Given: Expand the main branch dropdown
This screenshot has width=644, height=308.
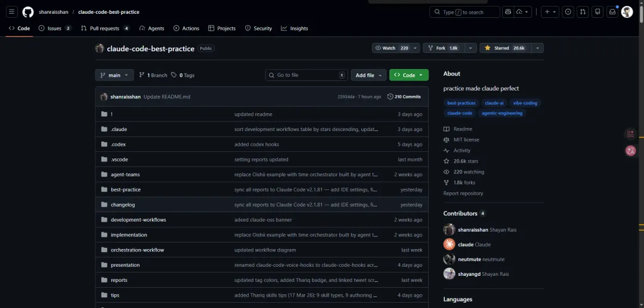Looking at the screenshot, I should (x=114, y=75).
